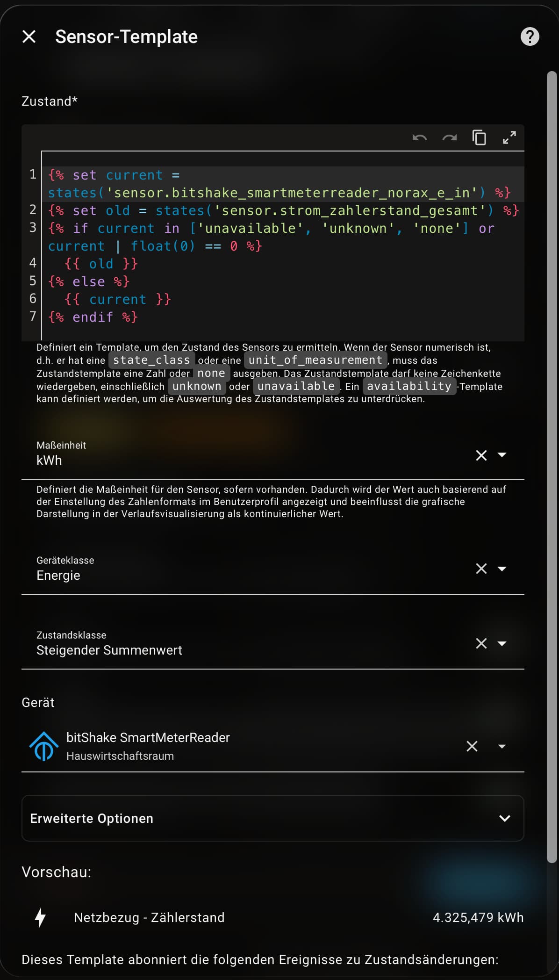Redo edit in code editor
Viewport: 559px width, 980px height.
[449, 137]
